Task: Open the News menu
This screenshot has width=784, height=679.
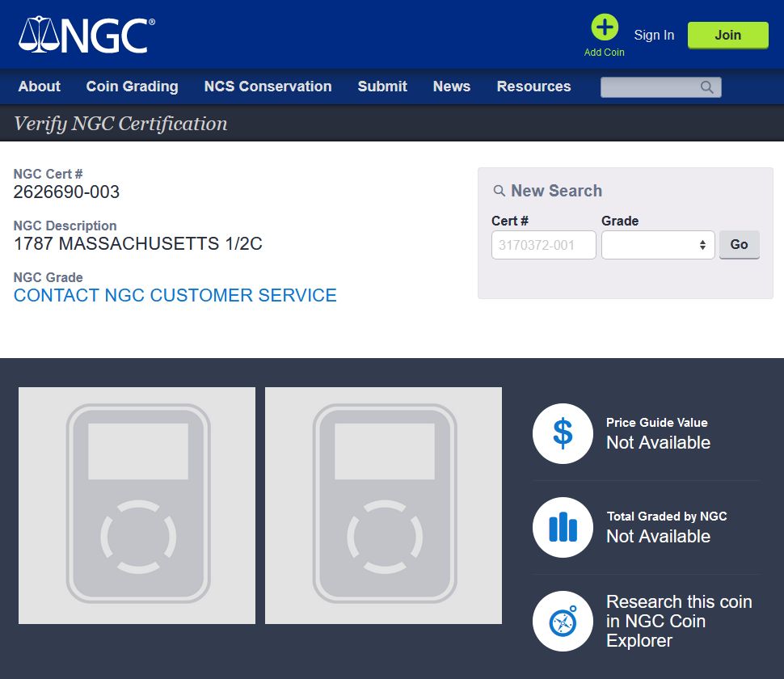Action: [x=452, y=86]
